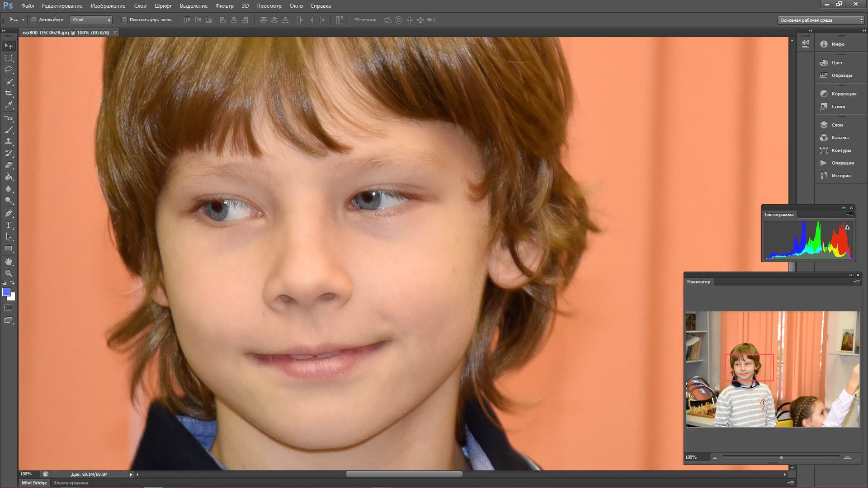Select the Horizontal Type tool
868x488 pixels.
coord(9,225)
